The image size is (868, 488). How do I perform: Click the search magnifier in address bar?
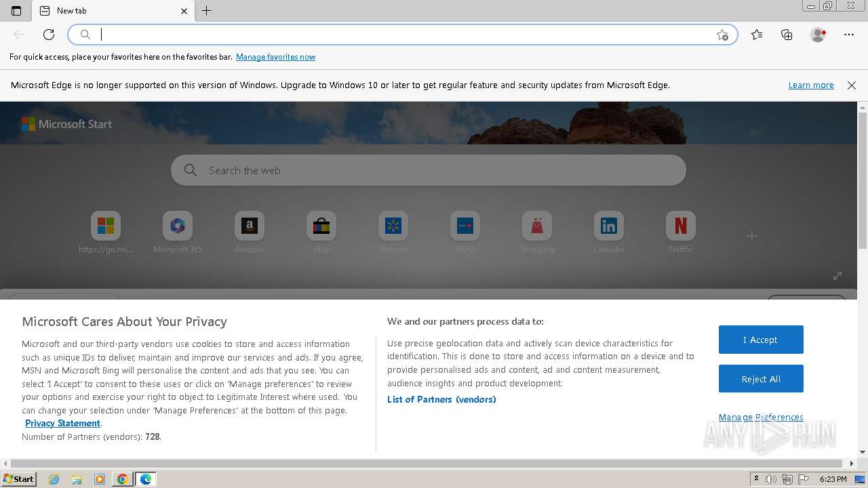85,35
